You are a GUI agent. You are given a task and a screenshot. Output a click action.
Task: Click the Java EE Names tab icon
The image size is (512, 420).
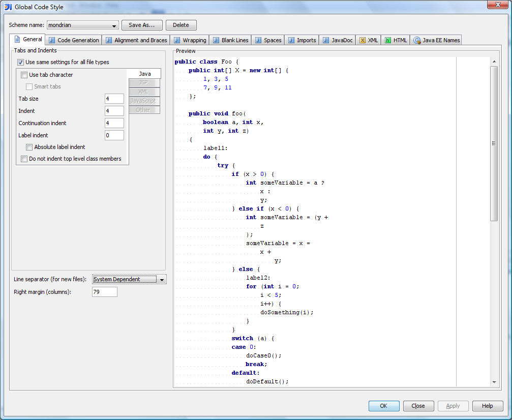417,40
